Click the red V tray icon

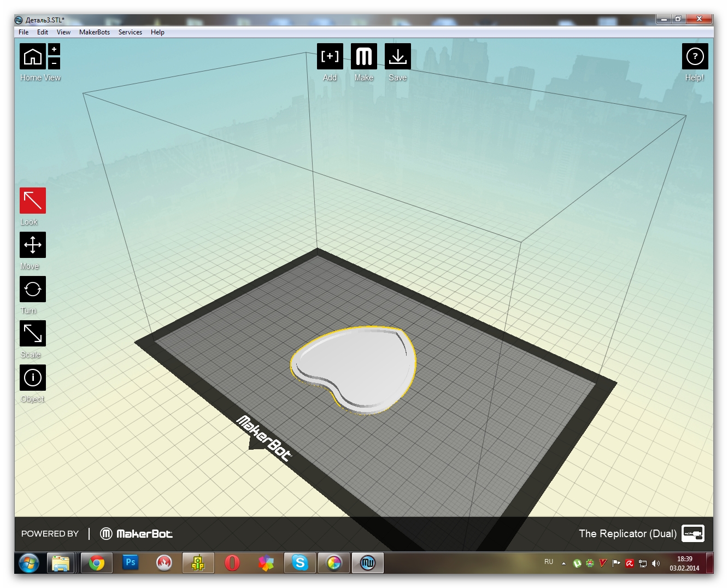pyautogui.click(x=603, y=563)
